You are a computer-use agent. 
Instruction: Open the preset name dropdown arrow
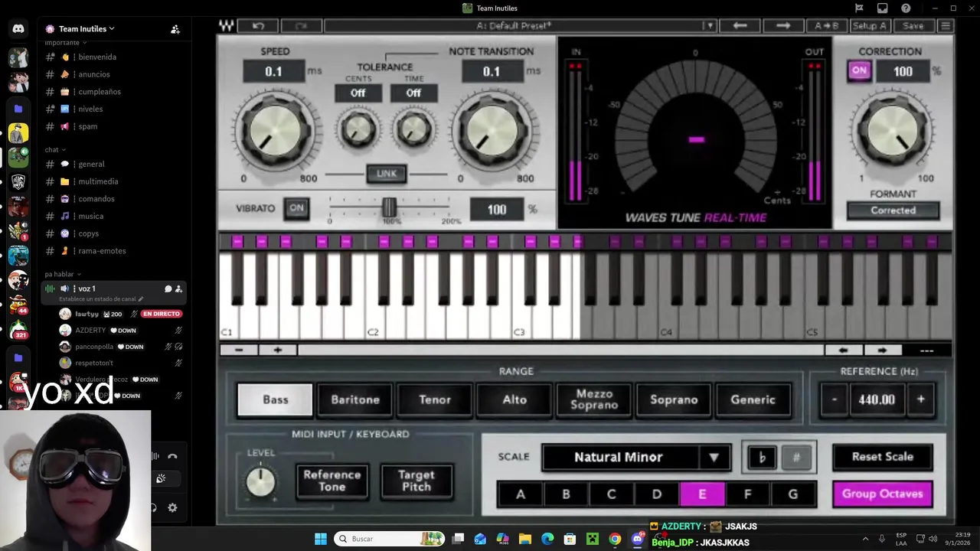tap(710, 26)
